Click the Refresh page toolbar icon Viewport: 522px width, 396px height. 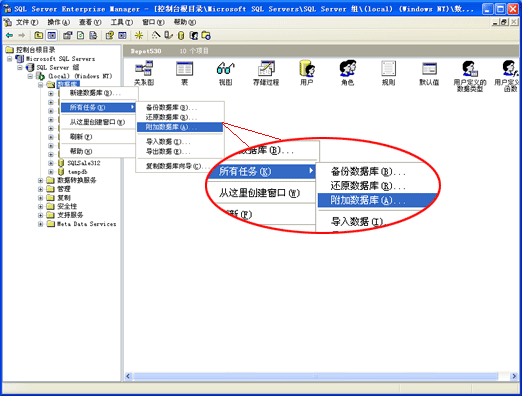click(x=81, y=35)
